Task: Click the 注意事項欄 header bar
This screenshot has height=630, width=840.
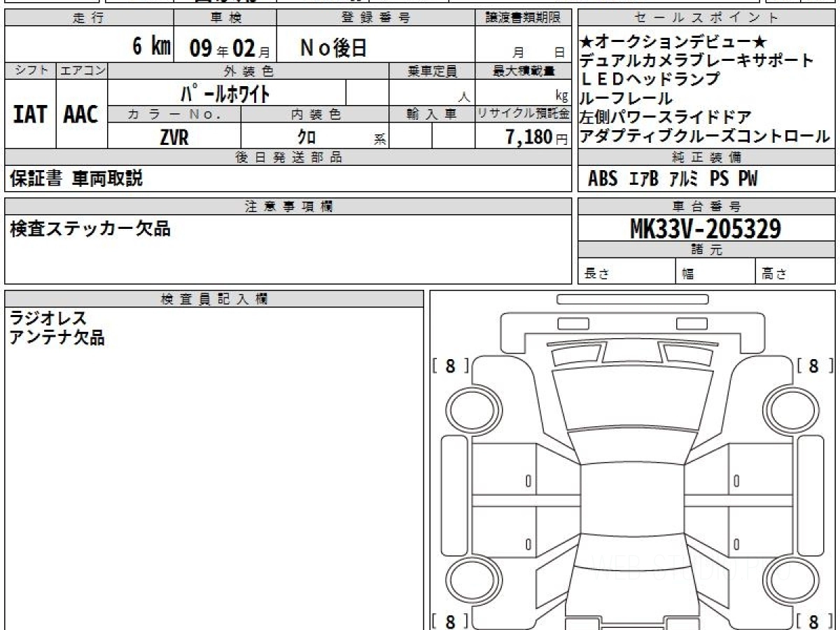Action: [x=288, y=206]
